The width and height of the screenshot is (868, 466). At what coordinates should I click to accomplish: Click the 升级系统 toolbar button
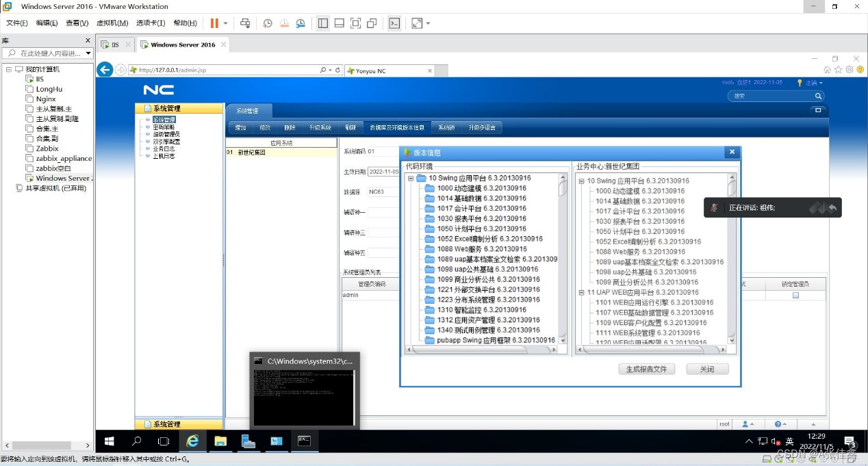320,127
